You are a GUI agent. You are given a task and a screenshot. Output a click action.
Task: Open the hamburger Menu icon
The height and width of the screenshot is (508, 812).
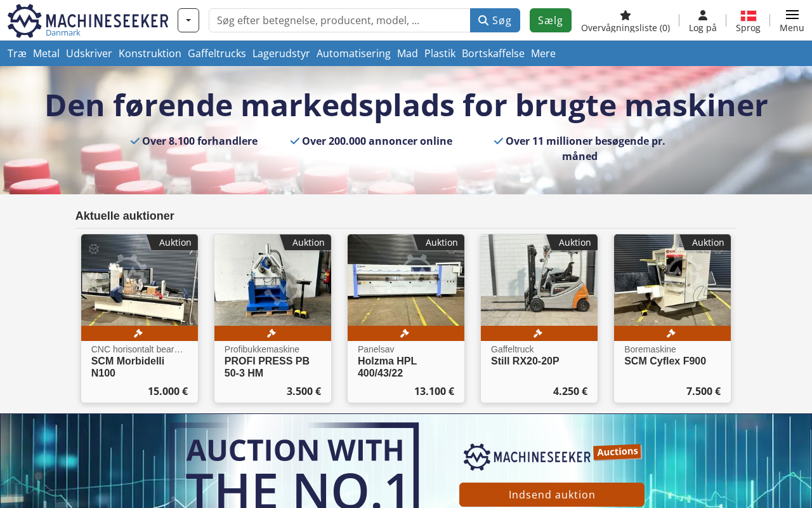pyautogui.click(x=792, y=15)
